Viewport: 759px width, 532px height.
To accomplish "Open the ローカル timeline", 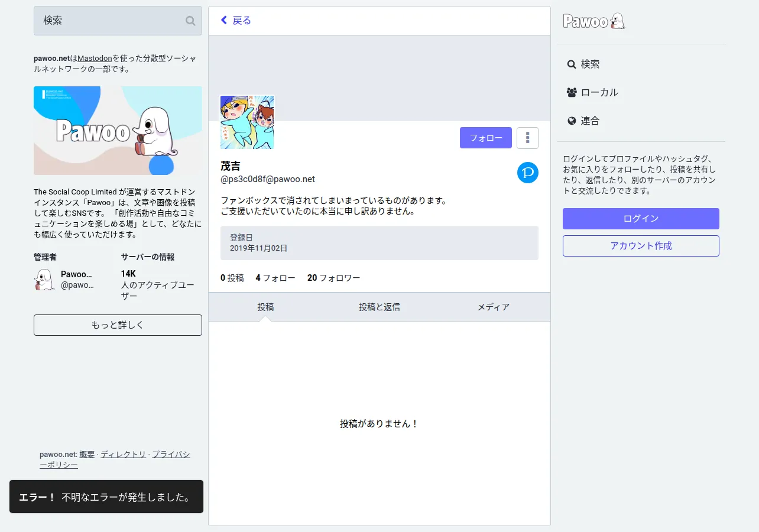I will pyautogui.click(x=593, y=92).
